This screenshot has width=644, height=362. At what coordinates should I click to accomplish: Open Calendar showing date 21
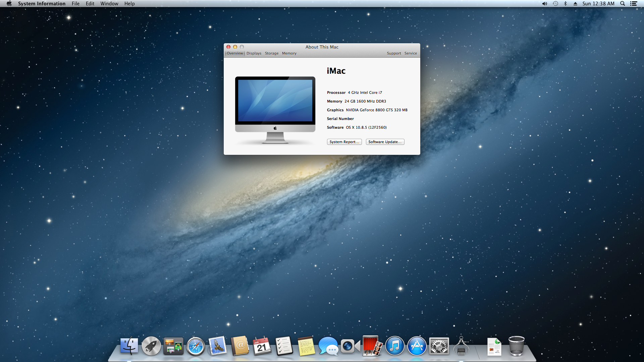262,346
